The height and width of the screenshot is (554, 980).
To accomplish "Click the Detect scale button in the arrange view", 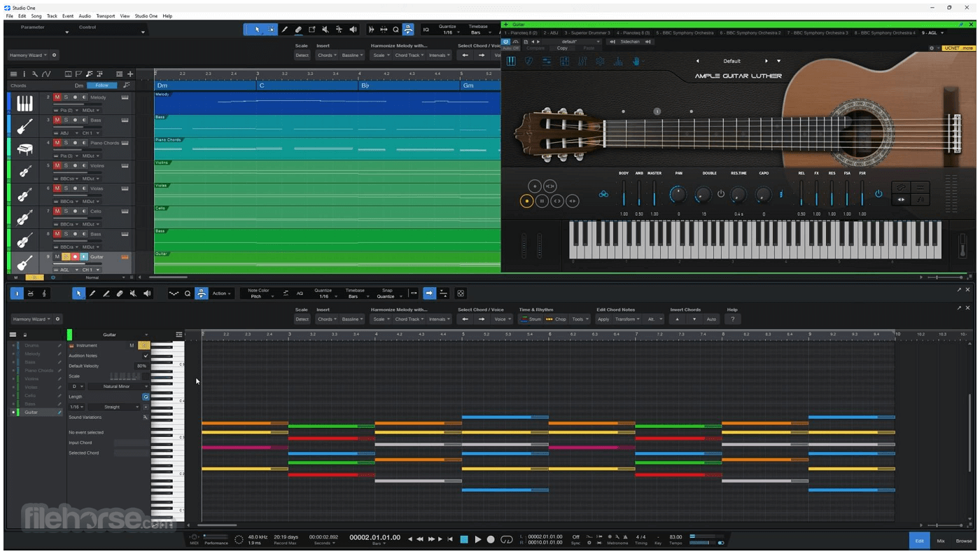I will [x=302, y=55].
